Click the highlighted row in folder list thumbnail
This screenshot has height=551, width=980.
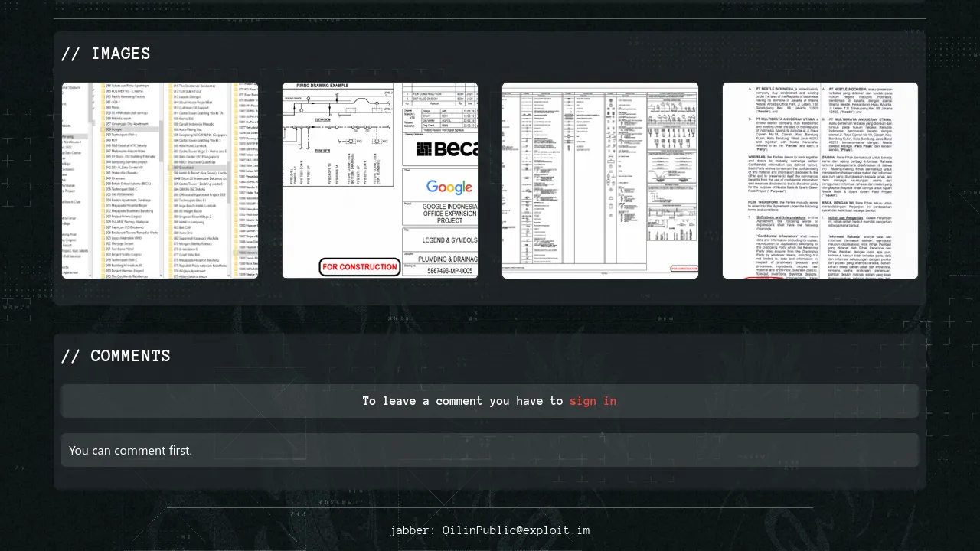(130, 129)
